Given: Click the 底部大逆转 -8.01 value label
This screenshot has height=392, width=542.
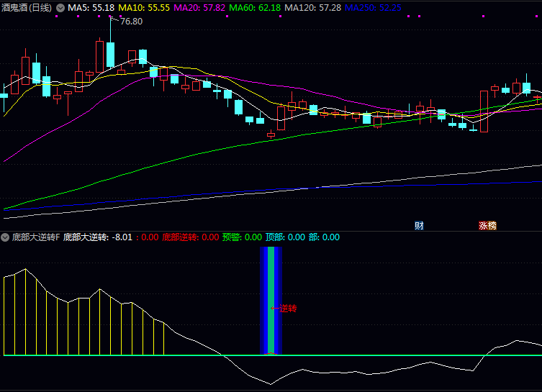Looking at the screenshot, I should (98, 237).
